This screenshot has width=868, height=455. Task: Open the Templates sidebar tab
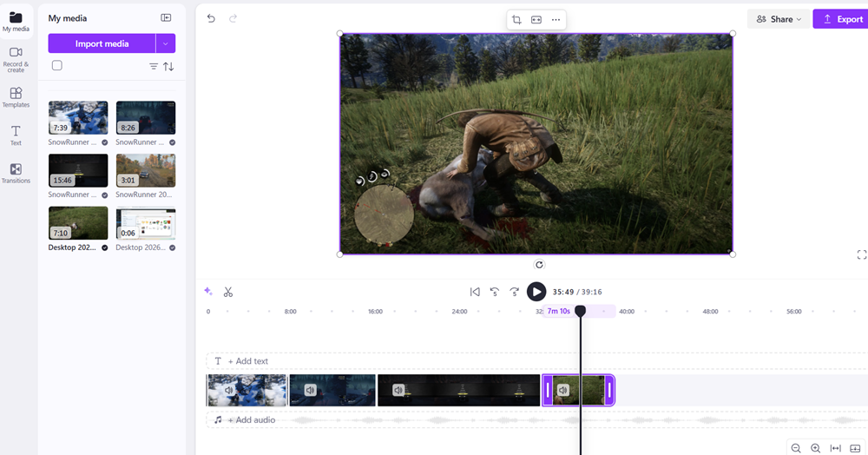16,97
